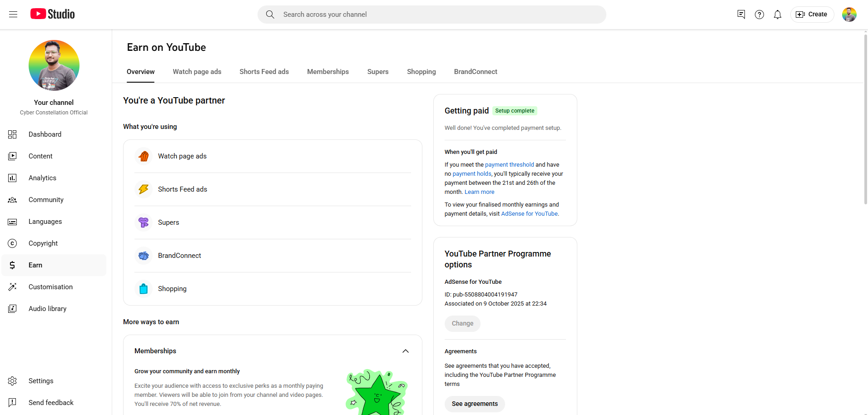
Task: Switch to the Watch page ads tab
Action: click(197, 72)
